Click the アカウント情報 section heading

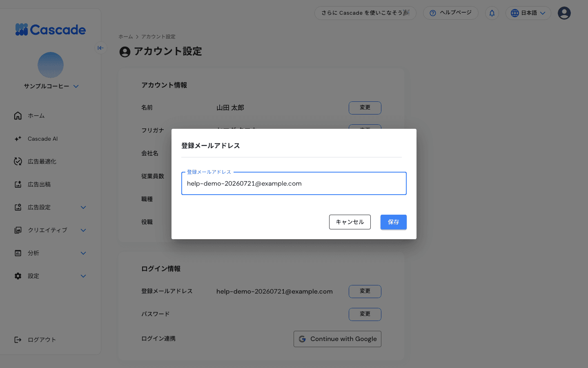tap(164, 85)
